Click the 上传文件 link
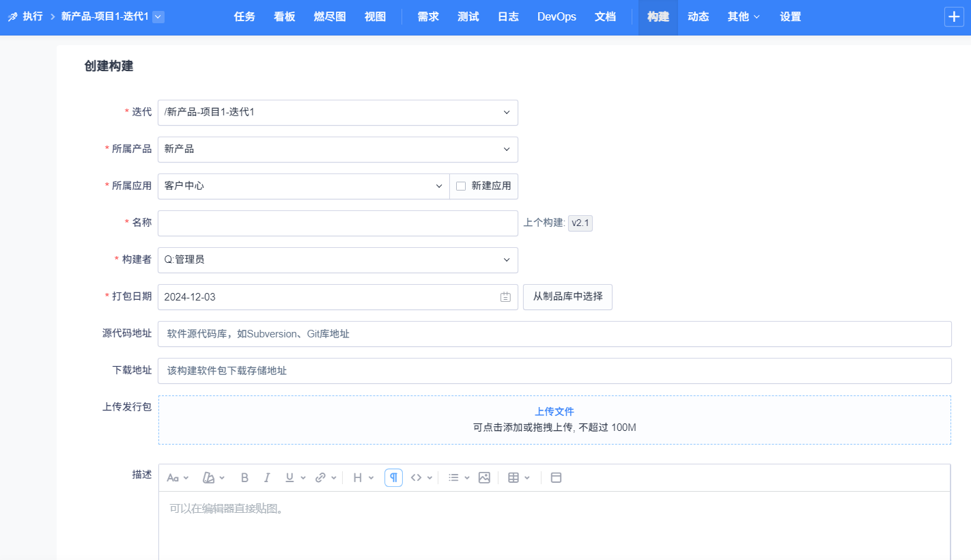The height and width of the screenshot is (560, 971). coord(554,412)
